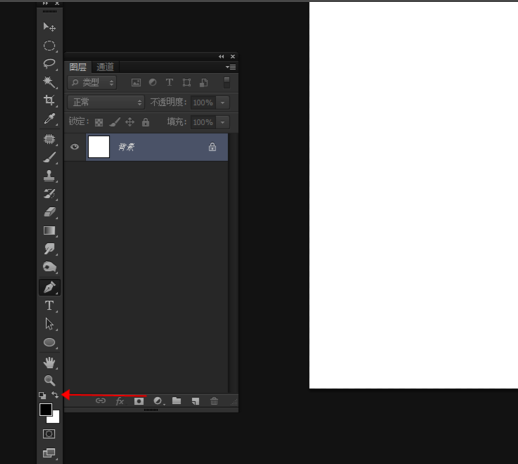
Task: Switch to the 通道 tab
Action: tap(105, 67)
